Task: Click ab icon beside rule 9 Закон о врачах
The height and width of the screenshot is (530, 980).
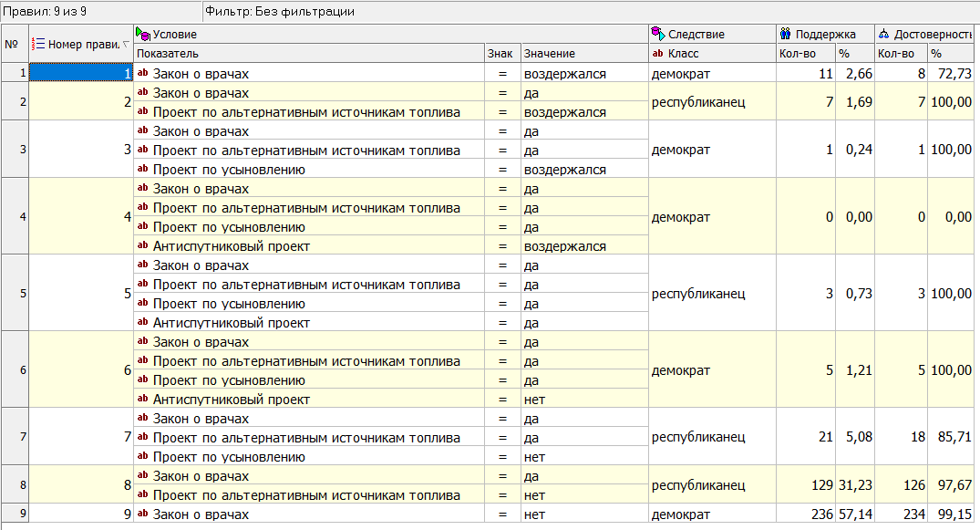Action: tap(142, 514)
